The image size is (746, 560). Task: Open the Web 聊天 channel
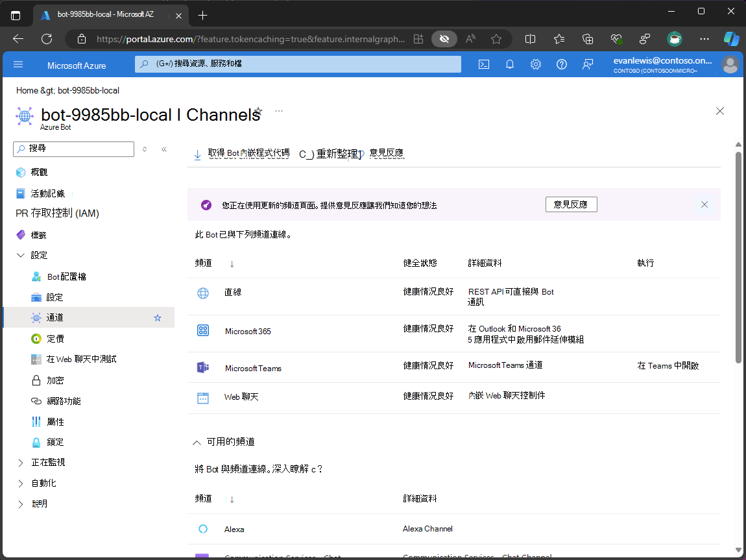tap(241, 397)
